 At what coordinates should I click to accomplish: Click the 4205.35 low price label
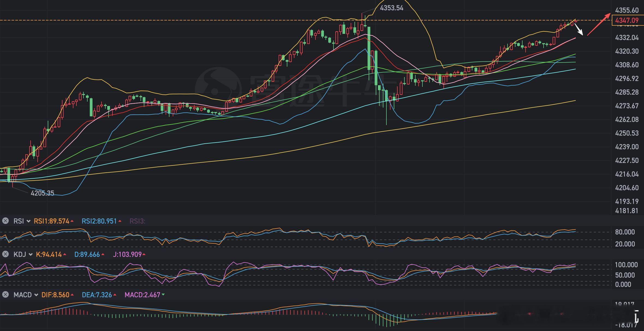pos(42,193)
